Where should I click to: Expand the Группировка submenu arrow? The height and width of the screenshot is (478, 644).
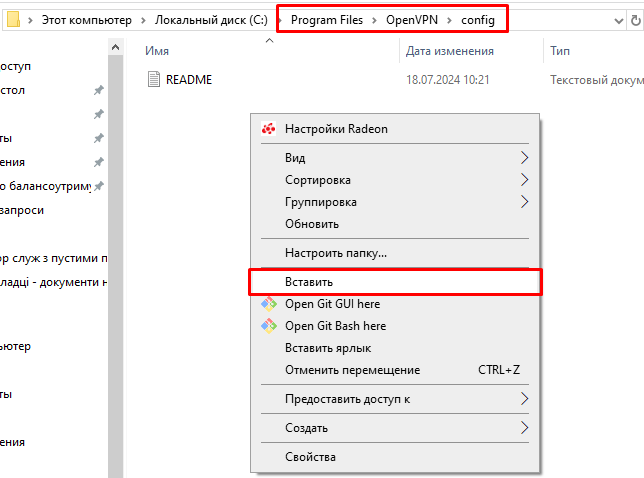pos(524,202)
